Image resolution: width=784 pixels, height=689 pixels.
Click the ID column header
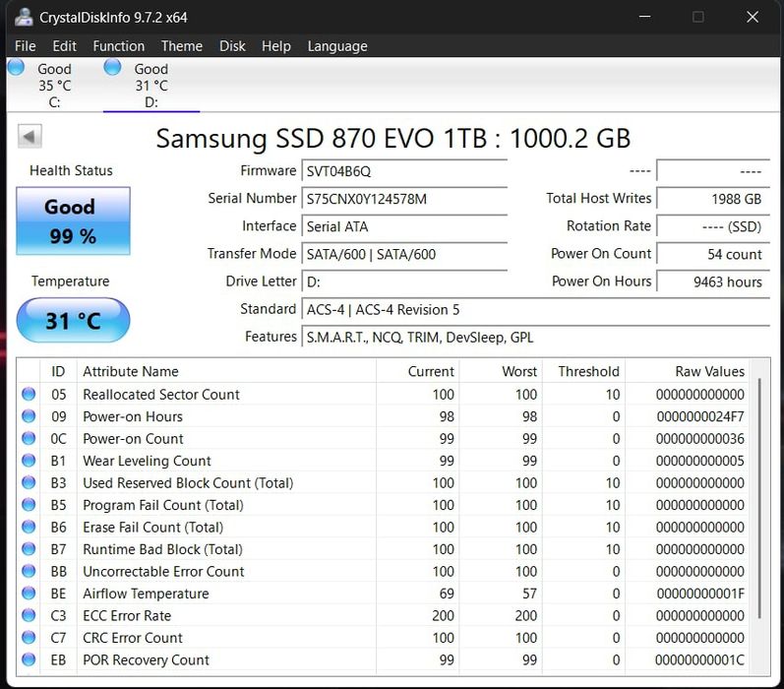pyautogui.click(x=58, y=371)
